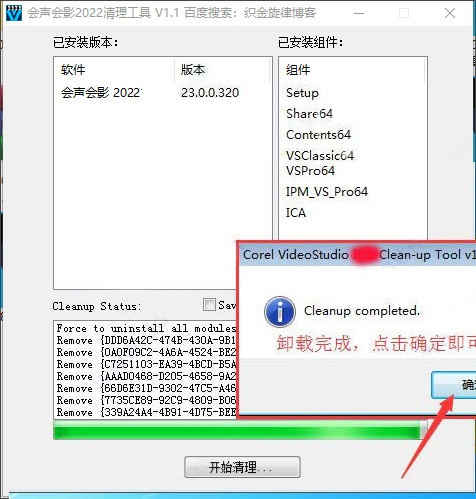476x499 pixels.
Task: Select the Share64 component
Action: coord(309,114)
